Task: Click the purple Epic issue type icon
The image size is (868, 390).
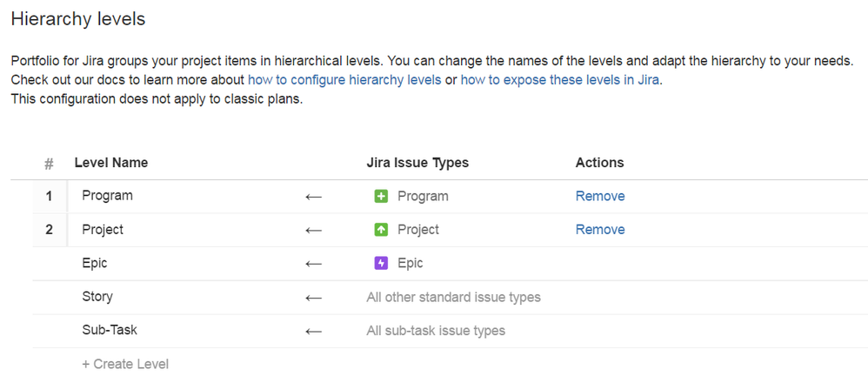Action: [x=380, y=263]
